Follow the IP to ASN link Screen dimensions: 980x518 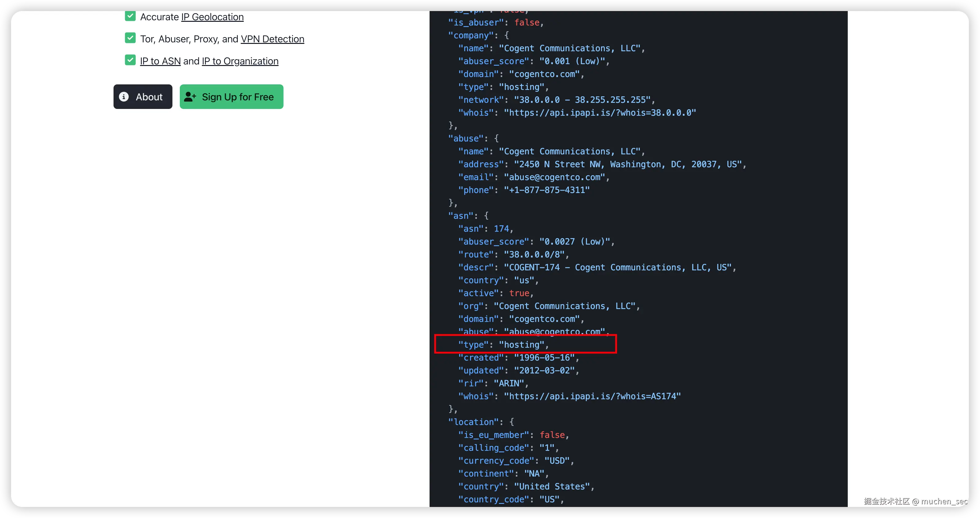click(x=160, y=61)
